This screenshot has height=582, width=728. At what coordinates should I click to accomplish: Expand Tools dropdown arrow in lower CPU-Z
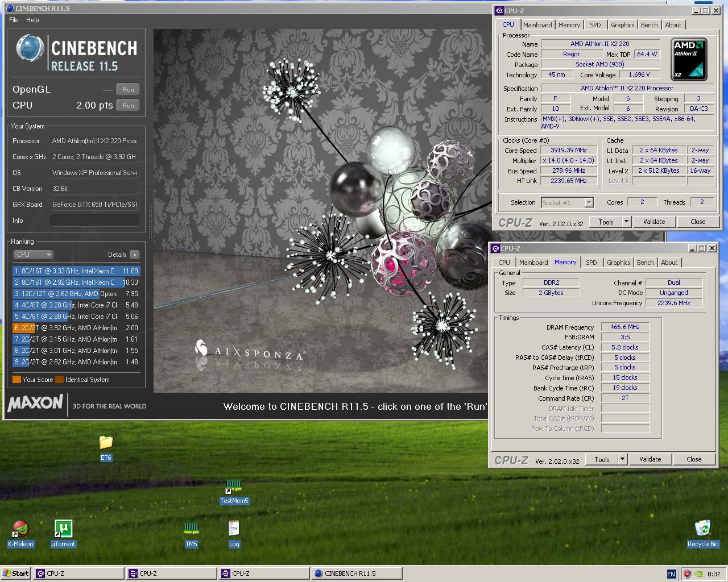[623, 460]
